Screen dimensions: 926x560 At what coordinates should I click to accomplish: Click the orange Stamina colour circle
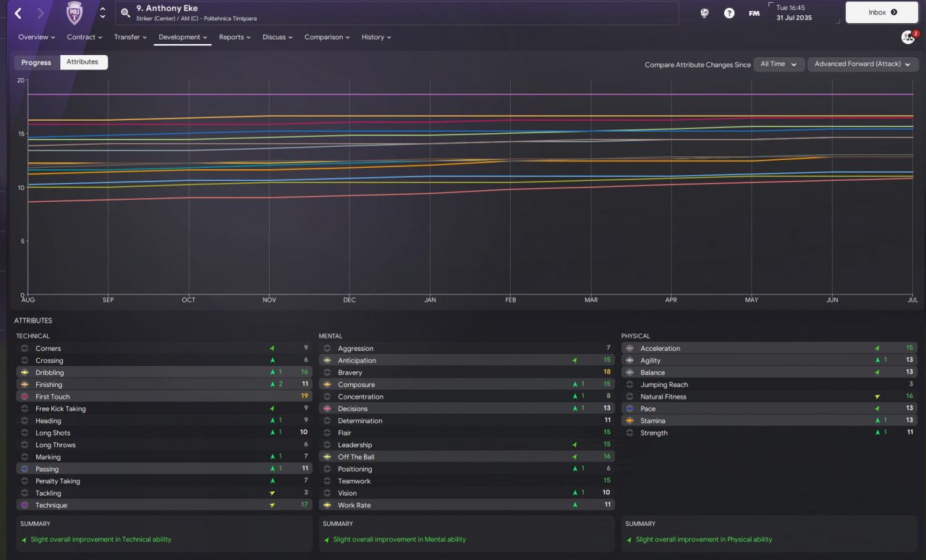[x=629, y=421]
